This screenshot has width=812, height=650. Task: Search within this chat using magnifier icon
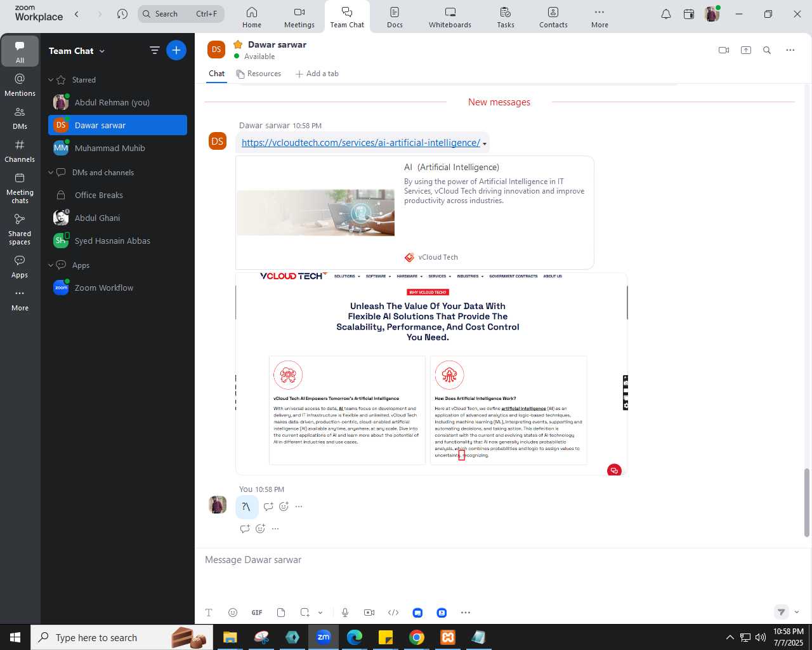pos(767,50)
